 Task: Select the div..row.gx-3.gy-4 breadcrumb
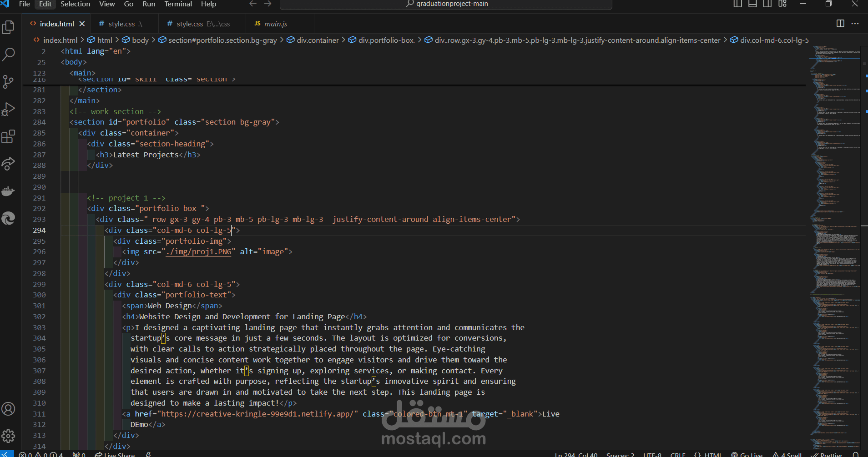572,40
